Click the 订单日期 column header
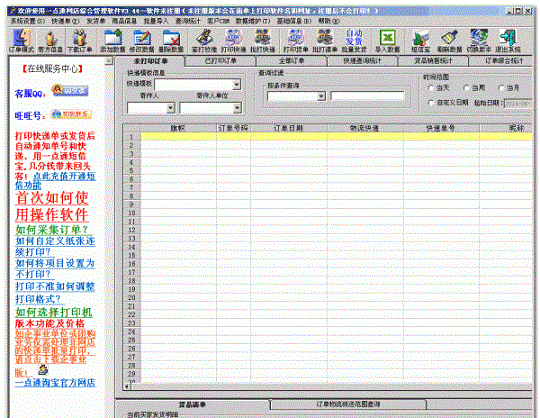Screen dimensions: 540x418 tap(289, 128)
